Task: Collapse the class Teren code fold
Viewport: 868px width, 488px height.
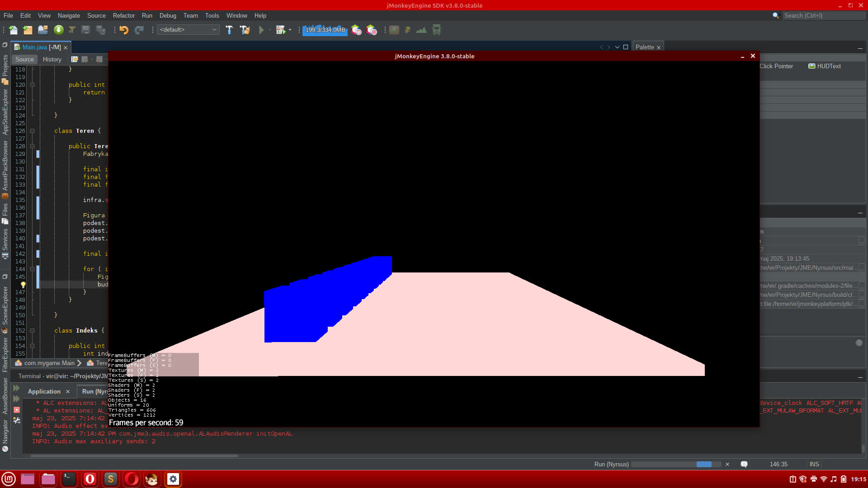Action: [32, 131]
